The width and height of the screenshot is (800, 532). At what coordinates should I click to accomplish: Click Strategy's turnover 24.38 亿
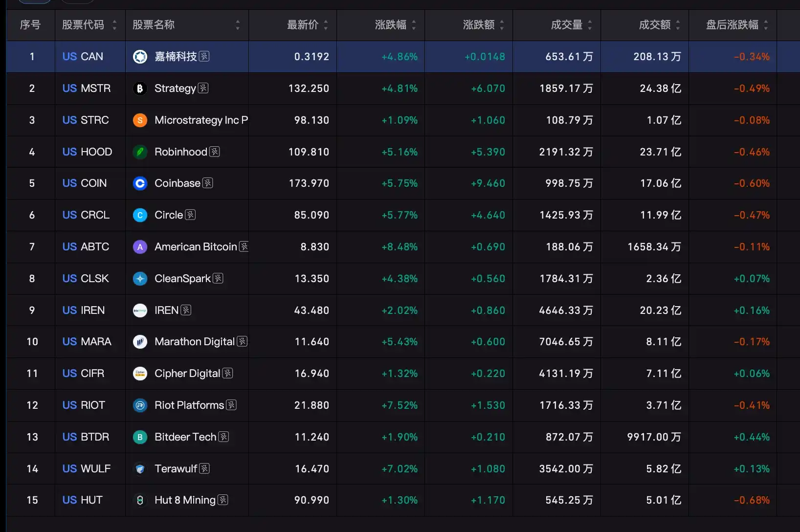click(x=661, y=89)
